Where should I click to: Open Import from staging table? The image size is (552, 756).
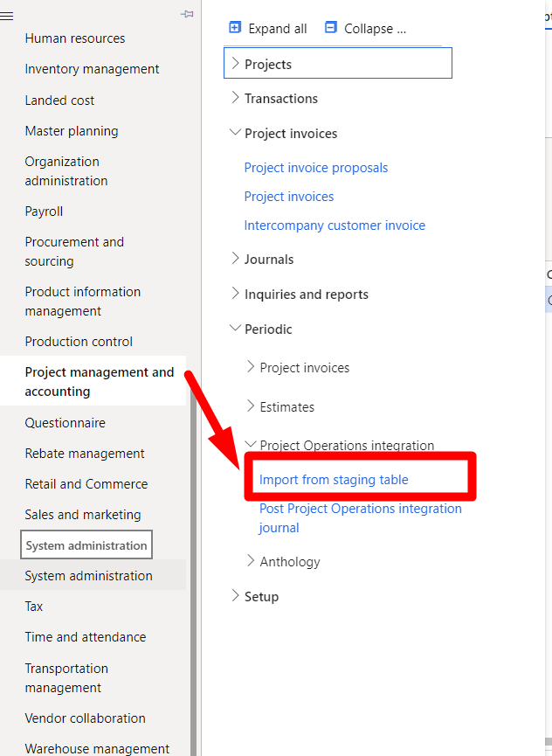click(334, 479)
